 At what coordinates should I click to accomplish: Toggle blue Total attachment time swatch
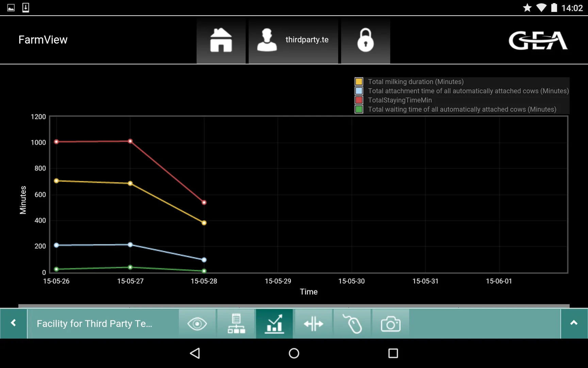[x=359, y=91]
